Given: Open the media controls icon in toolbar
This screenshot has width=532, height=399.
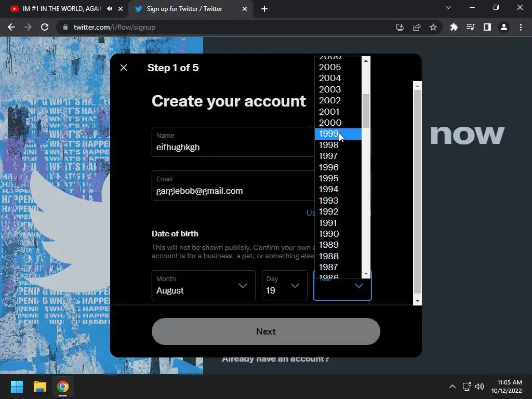Looking at the screenshot, I should pos(470,27).
